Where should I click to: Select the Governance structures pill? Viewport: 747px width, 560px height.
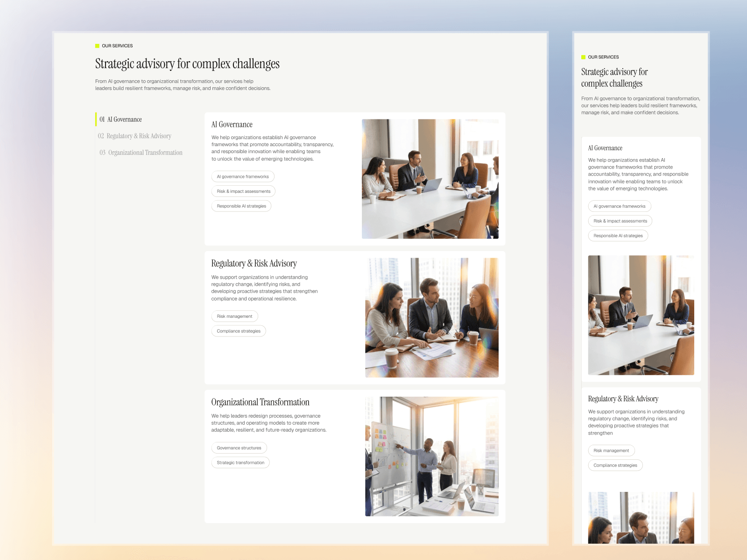(x=239, y=448)
